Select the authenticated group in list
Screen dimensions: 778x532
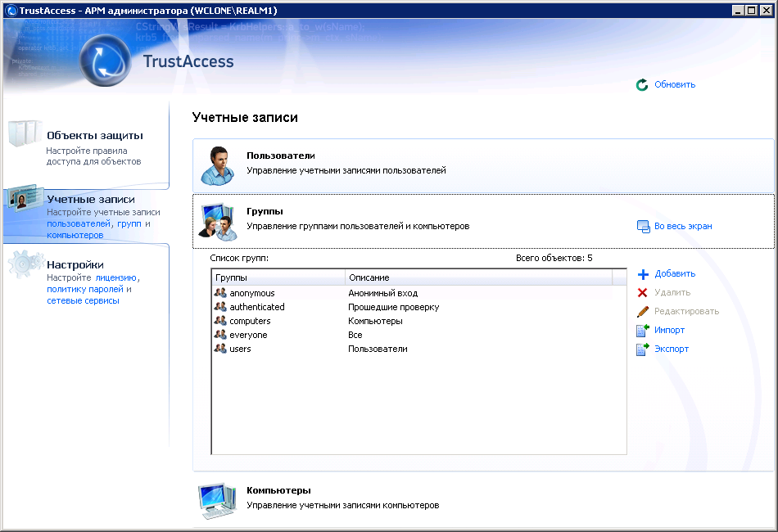[257, 307]
